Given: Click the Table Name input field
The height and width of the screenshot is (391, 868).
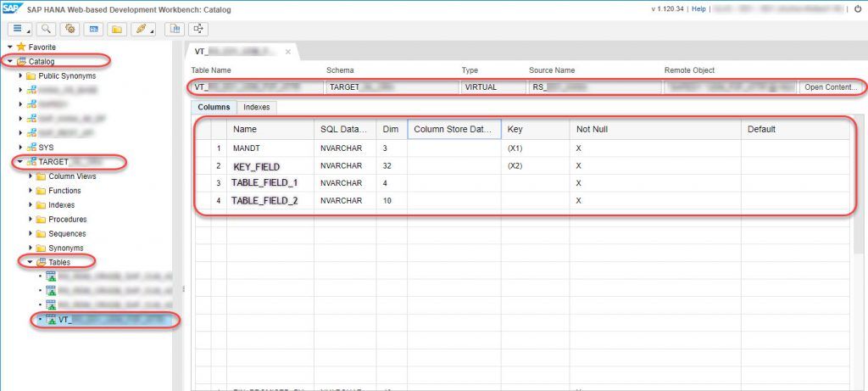Looking at the screenshot, I should (x=257, y=87).
